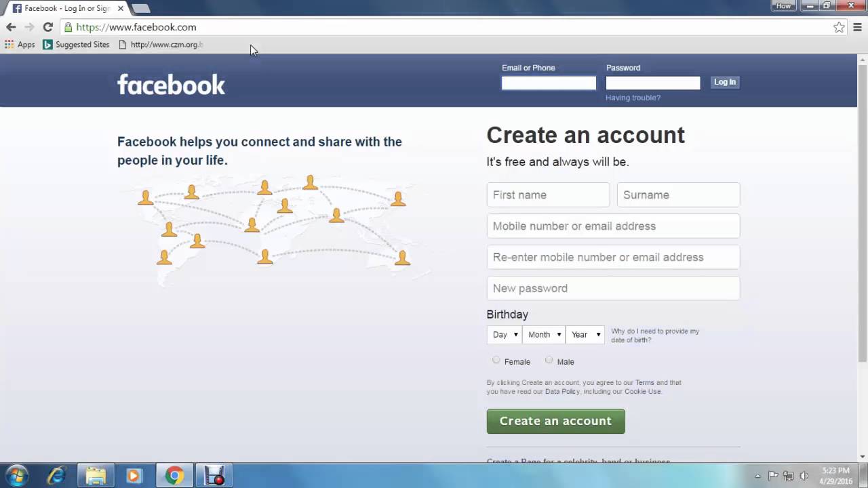Open Windows Media Player taskbar icon
868x488 pixels.
134,476
